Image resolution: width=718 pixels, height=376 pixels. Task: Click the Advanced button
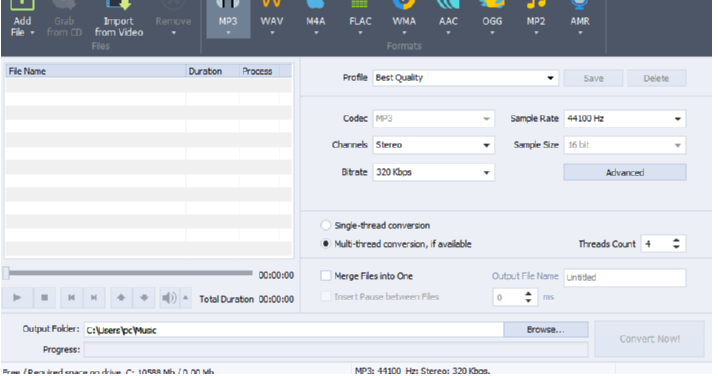click(x=625, y=173)
